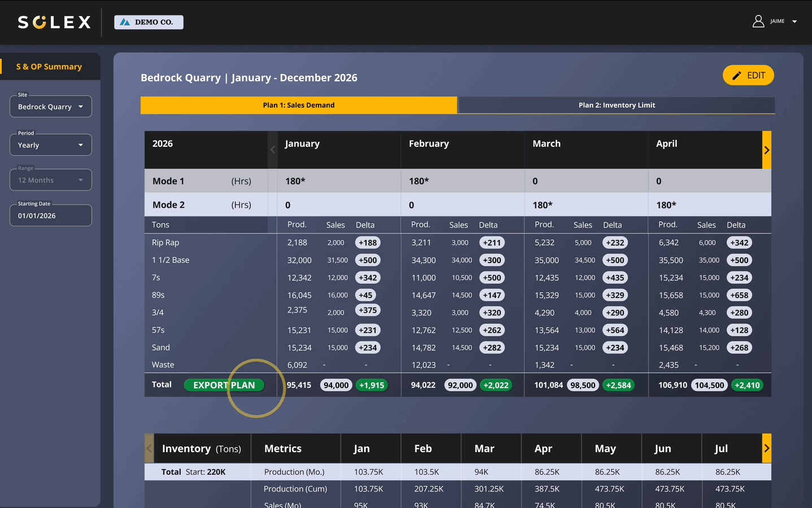
Task: Open S & OP Summary in sidebar
Action: [x=49, y=67]
